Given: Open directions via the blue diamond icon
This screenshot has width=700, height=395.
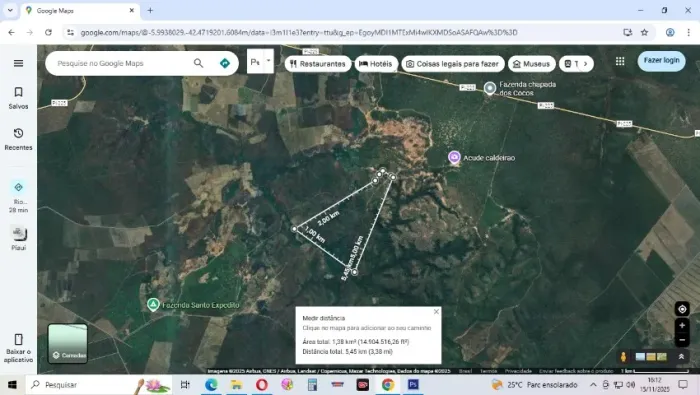Looking at the screenshot, I should 225,63.
